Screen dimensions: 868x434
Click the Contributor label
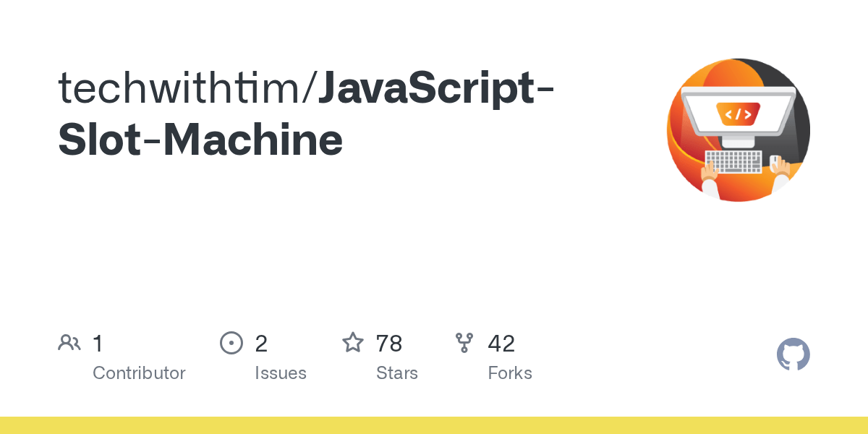coord(139,373)
